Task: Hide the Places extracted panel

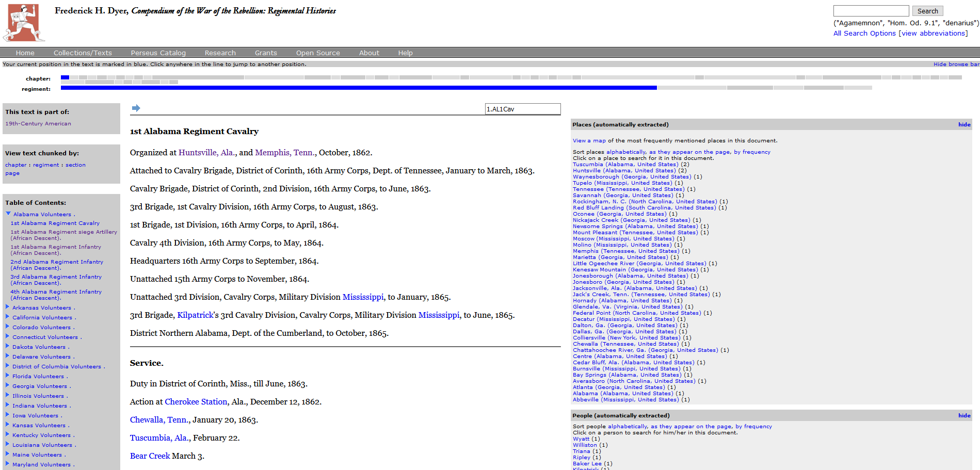Action: (x=964, y=124)
